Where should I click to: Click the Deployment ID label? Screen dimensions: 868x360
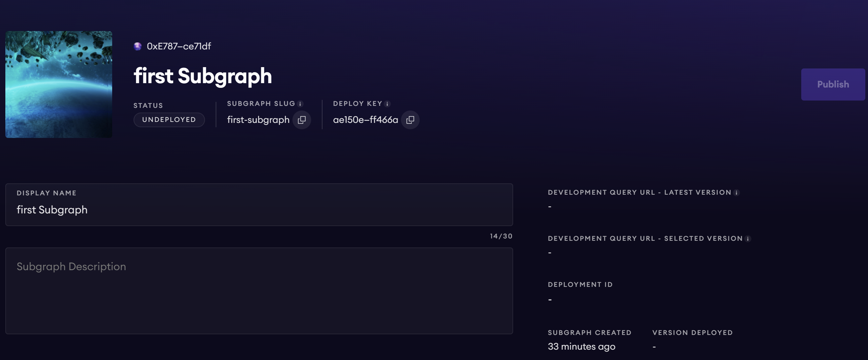click(x=580, y=285)
